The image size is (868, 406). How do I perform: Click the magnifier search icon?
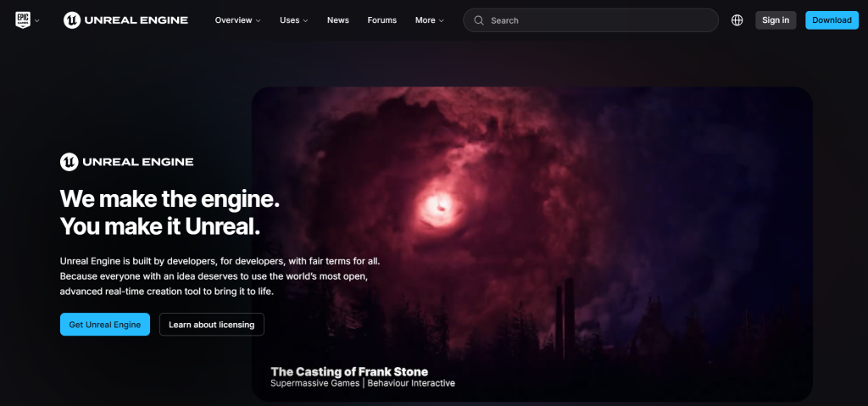479,20
